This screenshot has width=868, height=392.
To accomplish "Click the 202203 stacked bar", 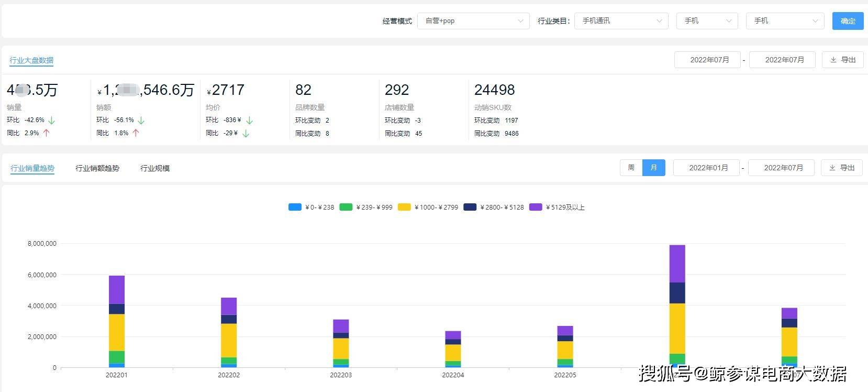I will click(341, 343).
